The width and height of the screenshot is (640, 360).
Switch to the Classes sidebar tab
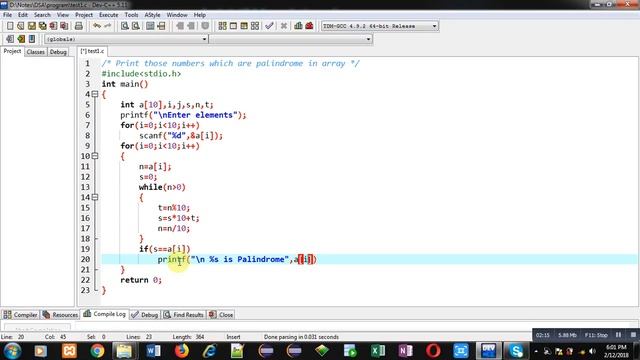36,52
